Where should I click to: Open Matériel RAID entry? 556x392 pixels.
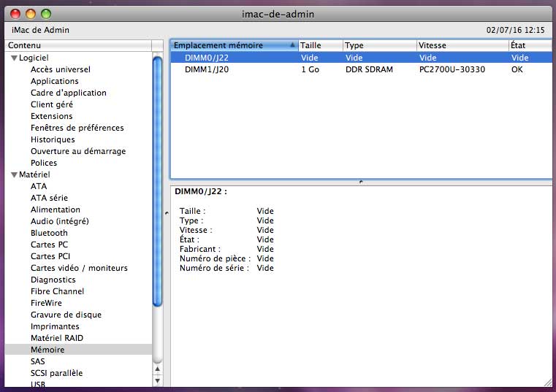point(57,339)
